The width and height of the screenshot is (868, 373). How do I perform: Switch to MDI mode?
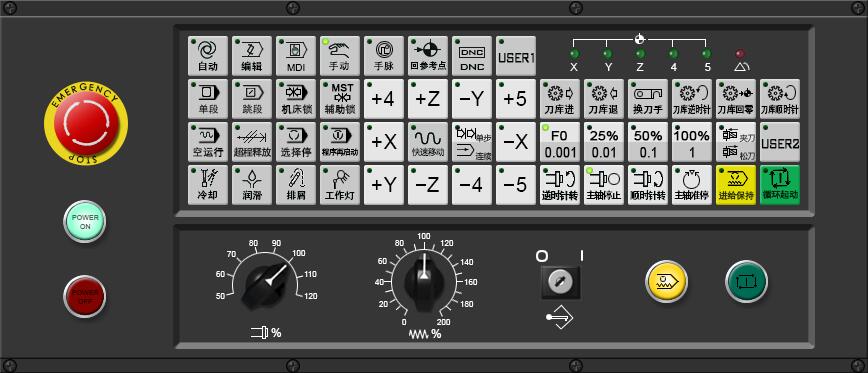296,56
